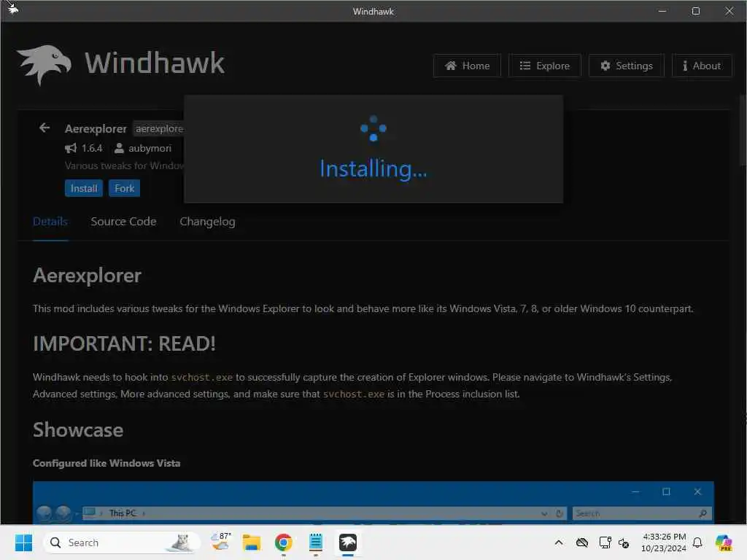Screen dimensions: 747x560
Task: Click the aubymori author name
Action: (150, 149)
